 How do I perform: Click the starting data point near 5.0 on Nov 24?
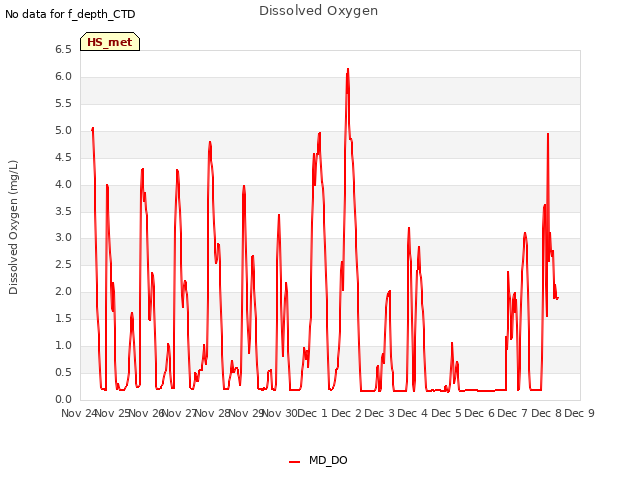(x=92, y=129)
